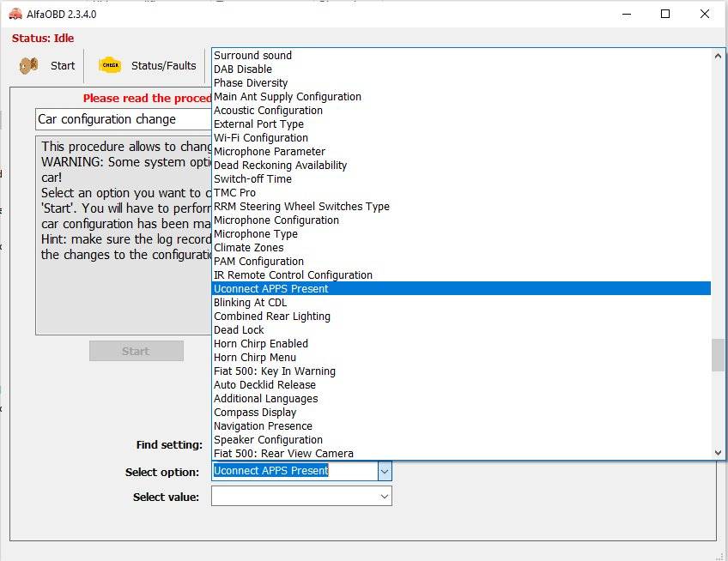Screen dimensions: 728x561
Task: Pick Dead Lock from list
Action: point(461,330)
